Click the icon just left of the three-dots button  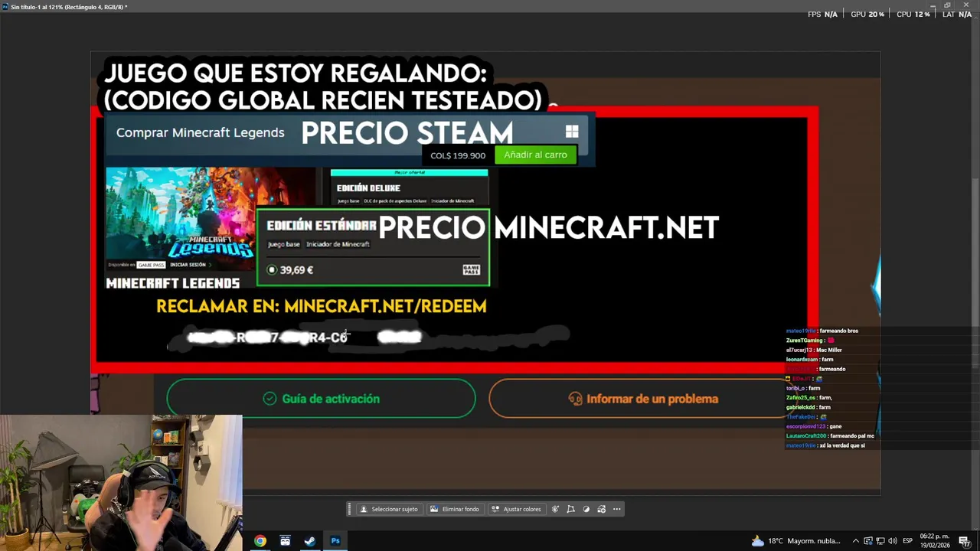click(602, 509)
